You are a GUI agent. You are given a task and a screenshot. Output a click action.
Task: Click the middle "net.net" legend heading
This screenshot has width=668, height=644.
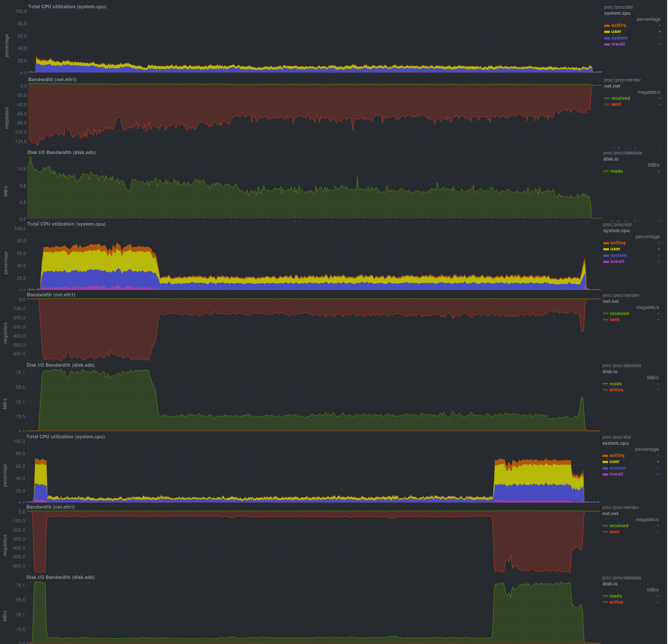coord(611,302)
